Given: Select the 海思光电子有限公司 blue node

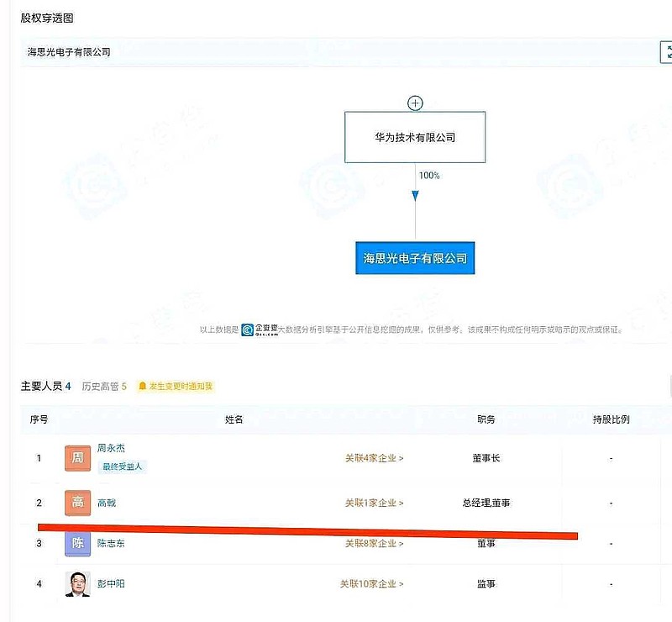Looking at the screenshot, I should 415,258.
